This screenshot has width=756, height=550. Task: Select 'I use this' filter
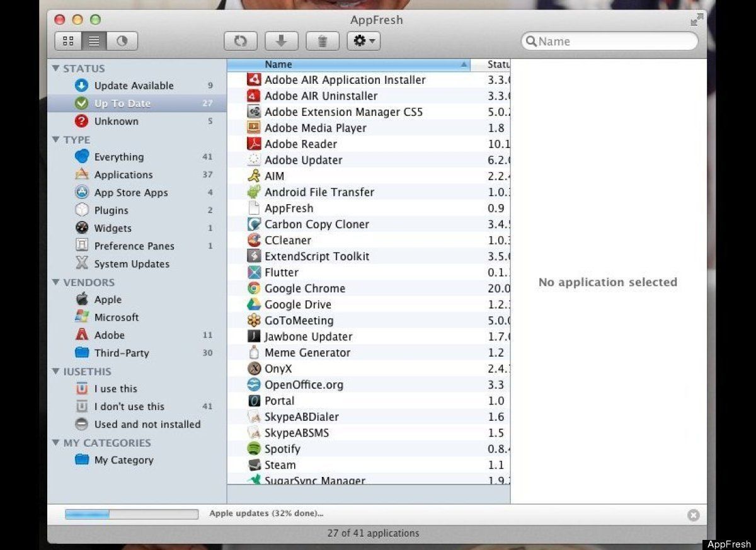[x=137, y=389]
